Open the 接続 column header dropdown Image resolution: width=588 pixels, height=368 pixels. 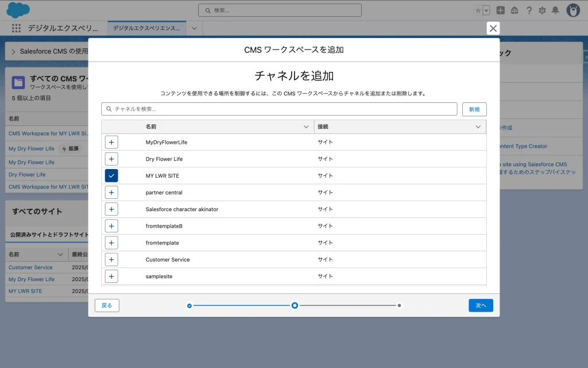pos(478,126)
